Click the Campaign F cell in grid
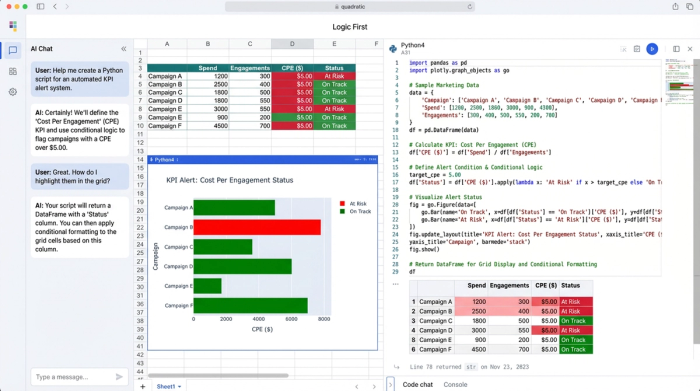The width and height of the screenshot is (700, 391). [167, 126]
